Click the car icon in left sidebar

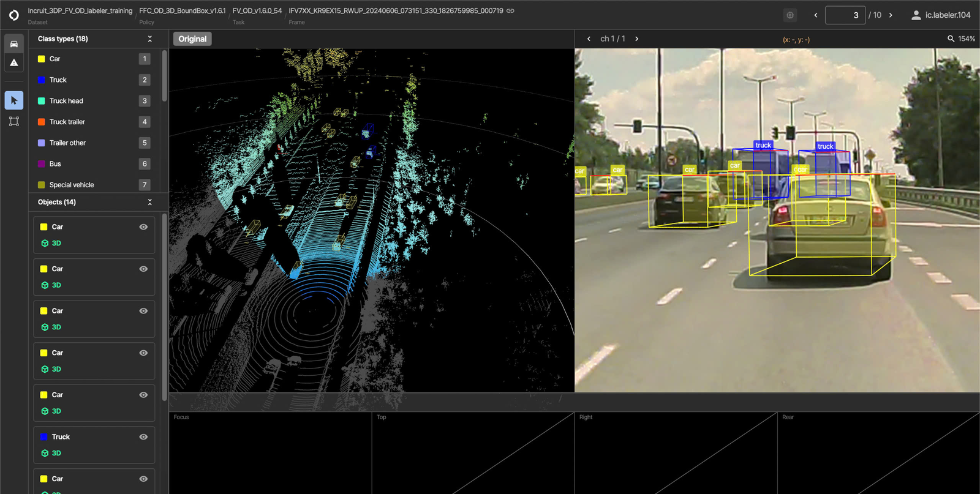13,44
